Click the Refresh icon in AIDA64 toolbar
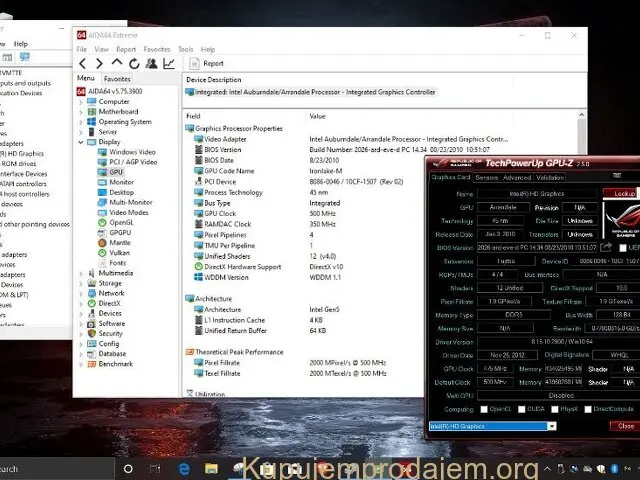Screen dimensions: 640x480 click(133, 63)
